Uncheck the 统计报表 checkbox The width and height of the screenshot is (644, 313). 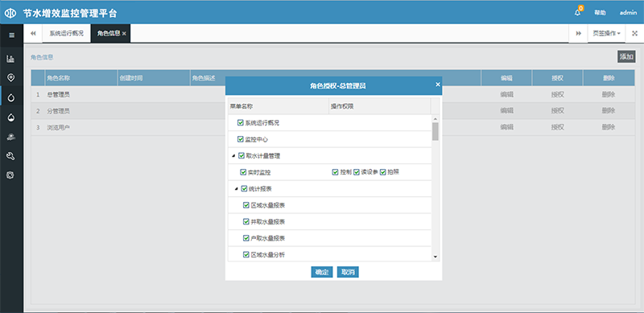(x=244, y=188)
